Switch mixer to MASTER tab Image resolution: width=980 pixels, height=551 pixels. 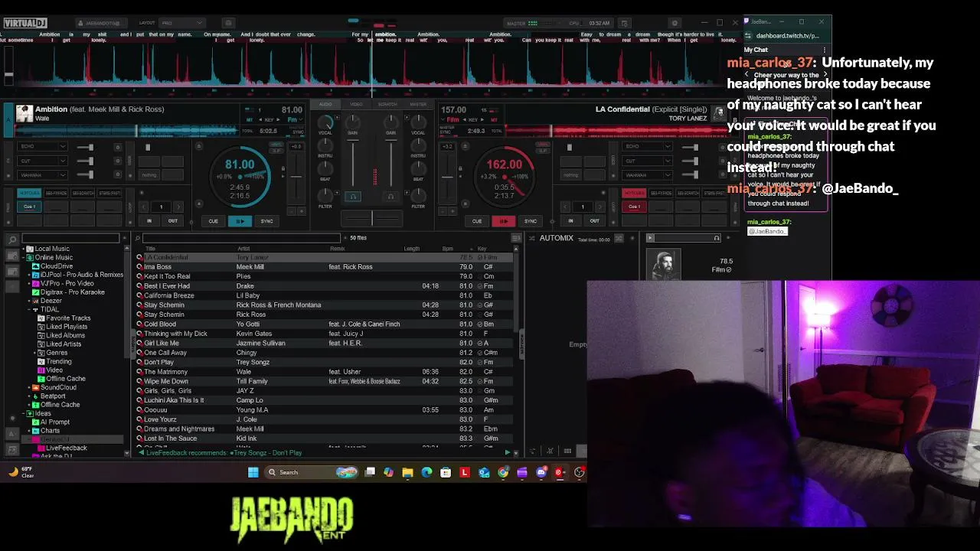[418, 104]
